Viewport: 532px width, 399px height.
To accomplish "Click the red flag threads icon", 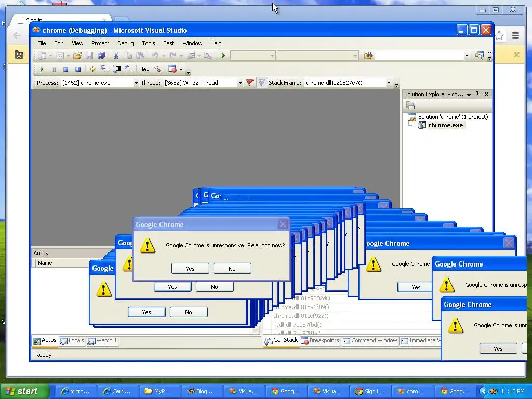I will pyautogui.click(x=250, y=83).
